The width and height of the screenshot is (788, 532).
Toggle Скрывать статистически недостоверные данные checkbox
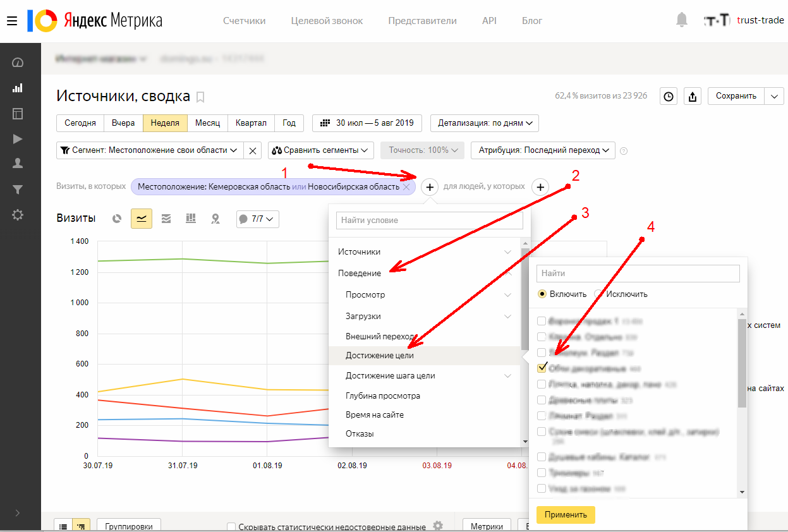click(231, 526)
